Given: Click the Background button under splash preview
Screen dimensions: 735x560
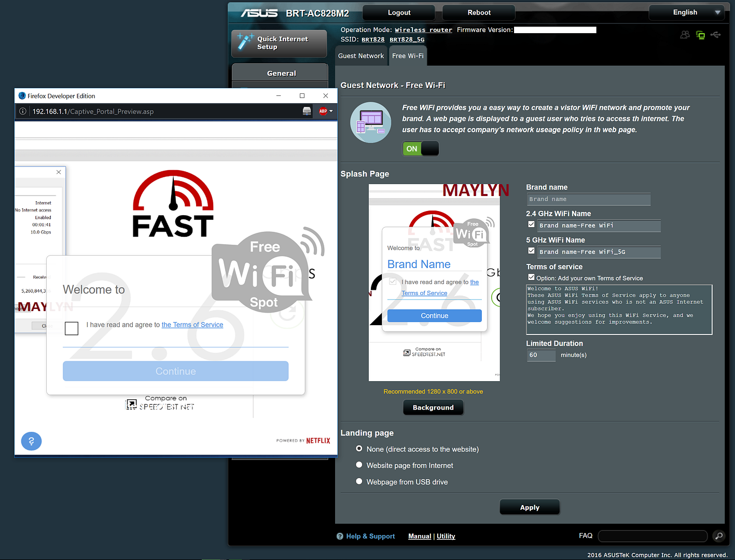Looking at the screenshot, I should [433, 408].
